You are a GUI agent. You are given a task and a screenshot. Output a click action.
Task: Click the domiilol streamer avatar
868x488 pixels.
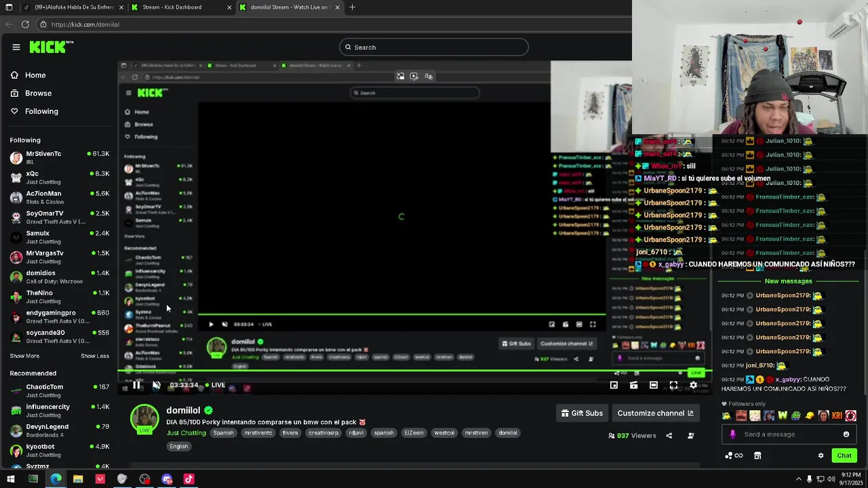tap(144, 418)
